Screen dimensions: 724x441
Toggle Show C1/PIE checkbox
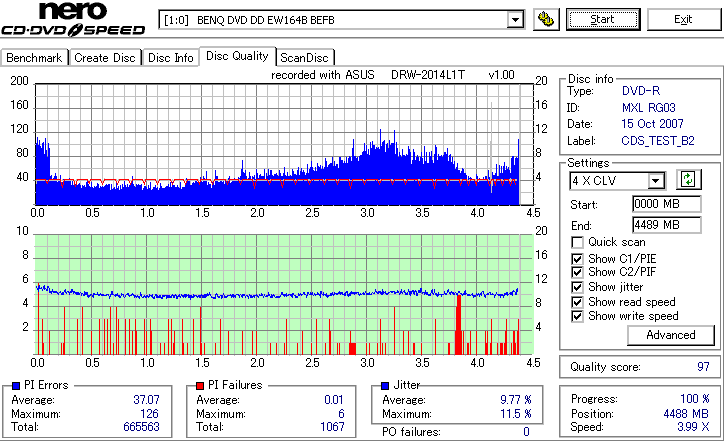(x=577, y=259)
